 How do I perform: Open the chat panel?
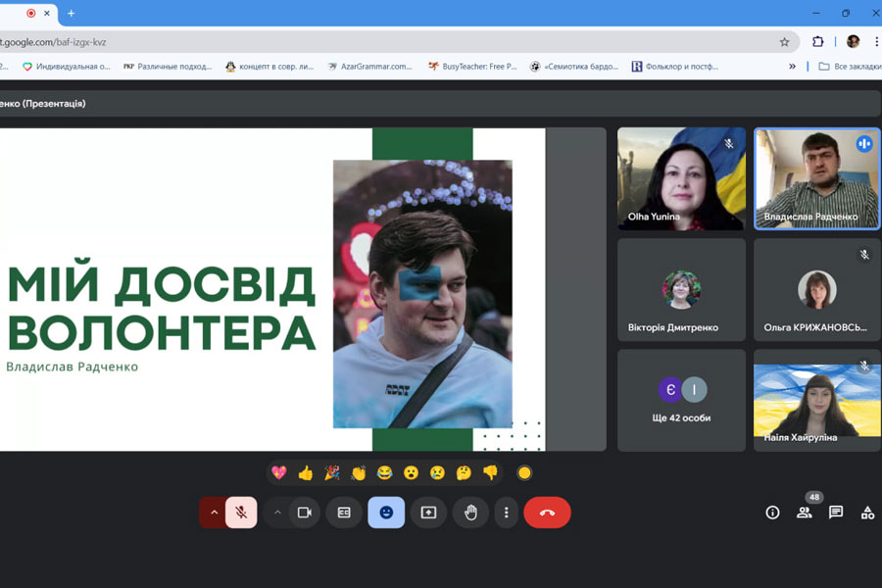(x=836, y=513)
